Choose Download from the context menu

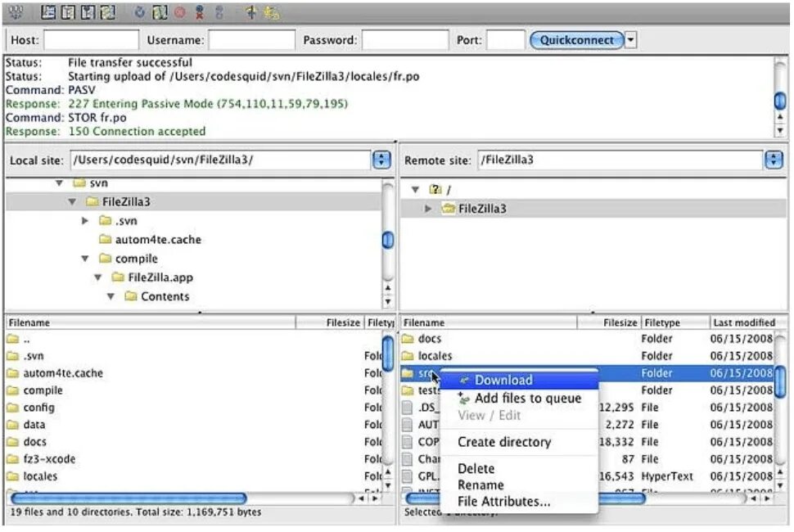pyautogui.click(x=519, y=380)
